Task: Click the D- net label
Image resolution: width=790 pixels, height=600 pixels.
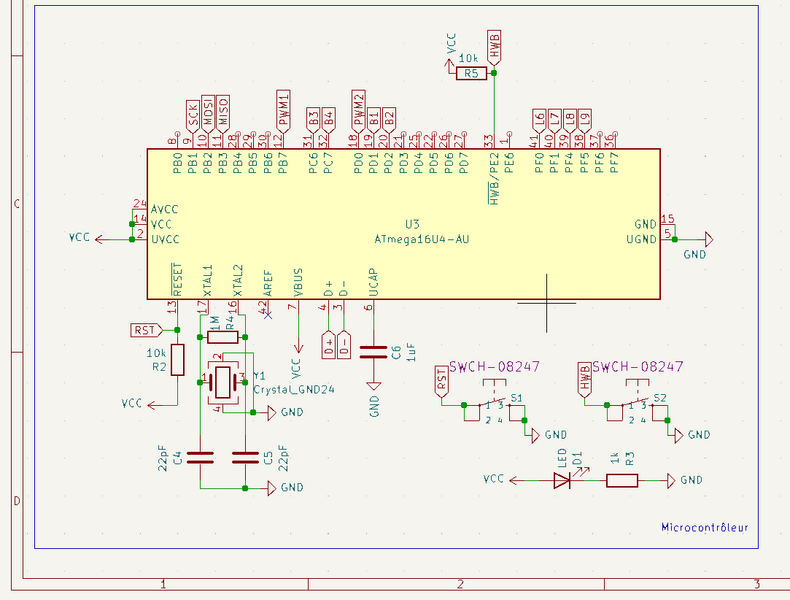Action: (x=344, y=345)
